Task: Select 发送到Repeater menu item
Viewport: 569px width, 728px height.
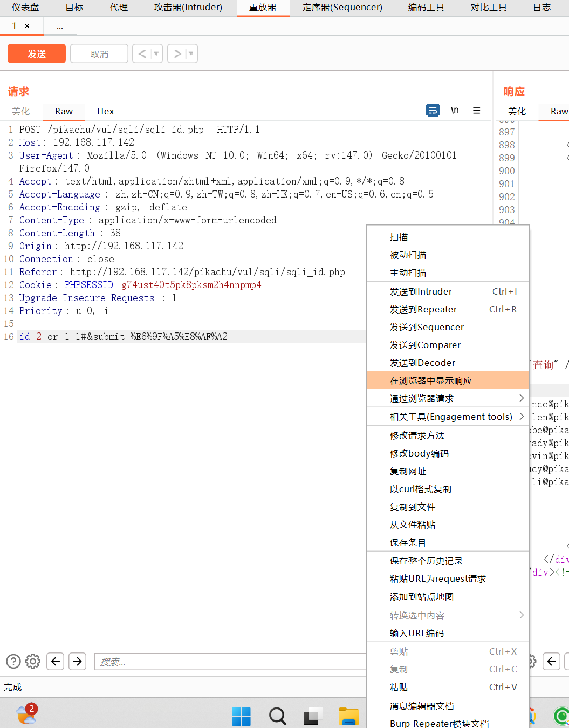Action: tap(448, 309)
